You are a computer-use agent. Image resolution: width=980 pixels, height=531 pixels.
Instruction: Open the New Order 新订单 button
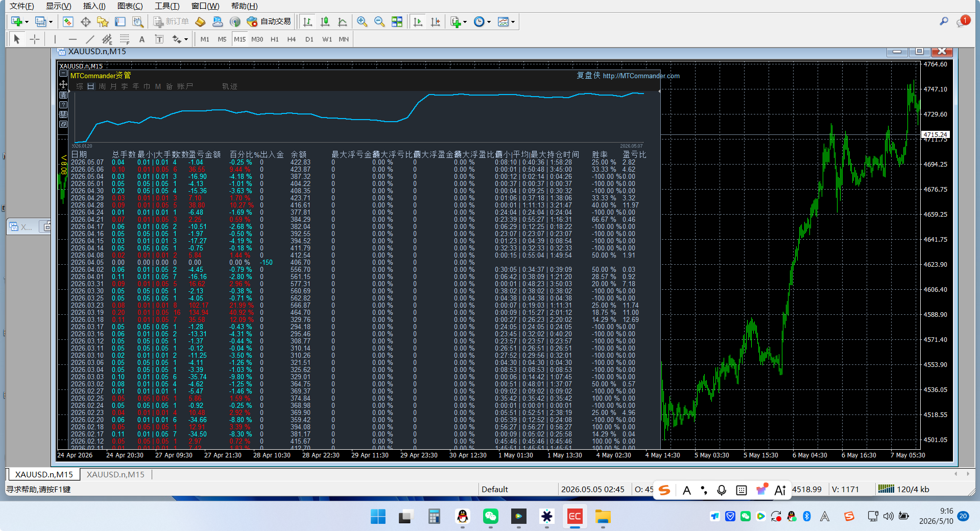(171, 21)
